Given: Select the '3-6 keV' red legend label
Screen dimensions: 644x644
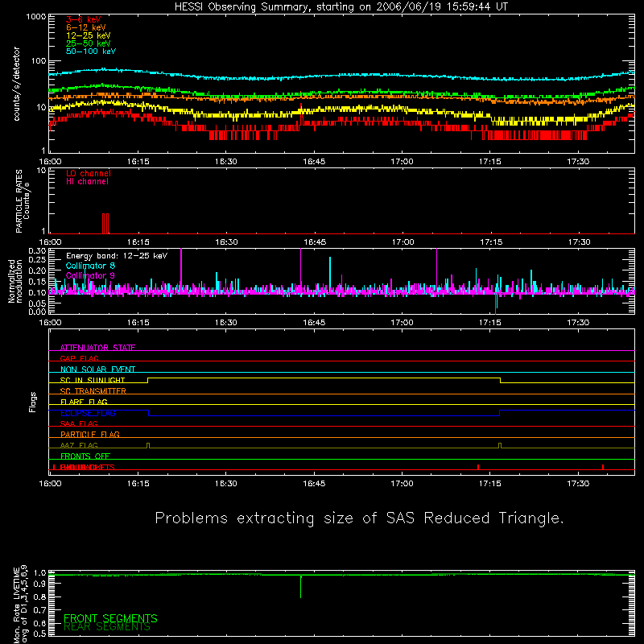Looking at the screenshot, I should (83, 19).
